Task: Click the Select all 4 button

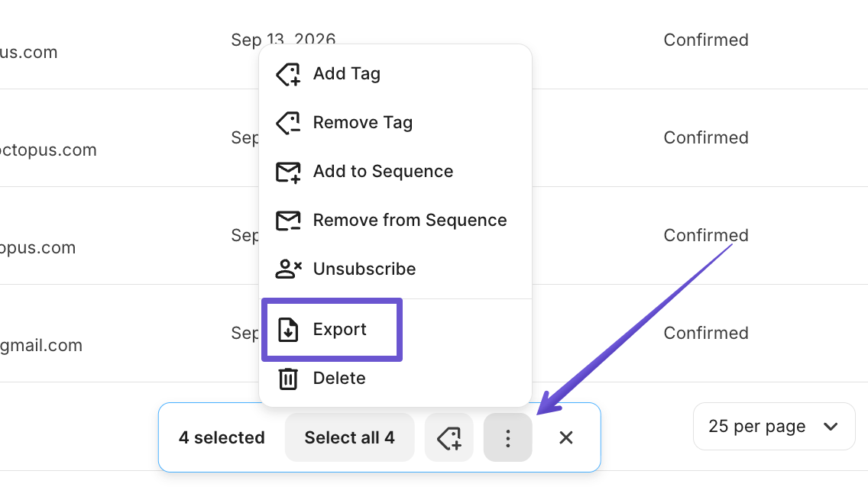Action: pos(350,438)
